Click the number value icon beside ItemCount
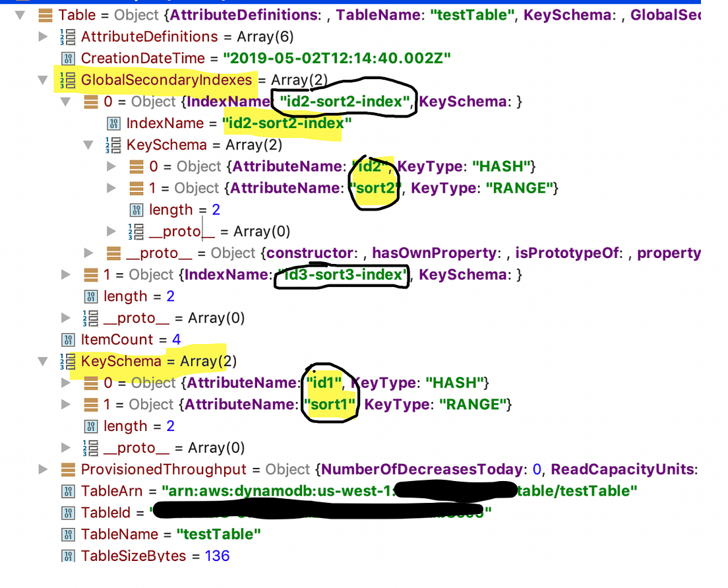This screenshot has height=588, width=728. [69, 339]
